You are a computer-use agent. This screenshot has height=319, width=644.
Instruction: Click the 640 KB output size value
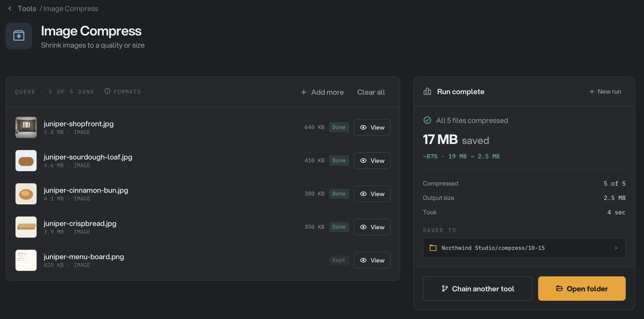pos(315,127)
